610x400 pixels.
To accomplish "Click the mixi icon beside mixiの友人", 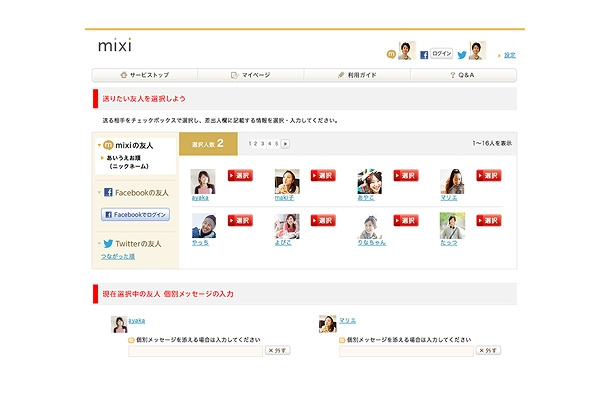I will click(108, 145).
